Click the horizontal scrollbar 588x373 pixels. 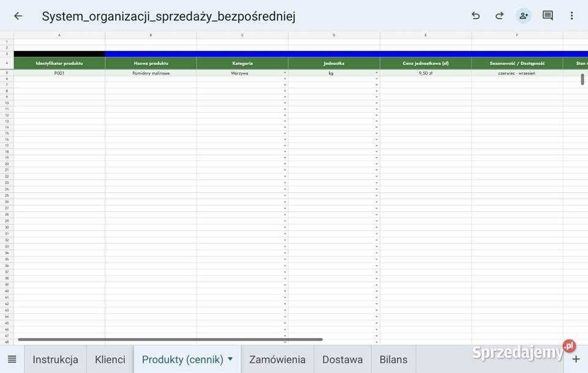(170, 339)
